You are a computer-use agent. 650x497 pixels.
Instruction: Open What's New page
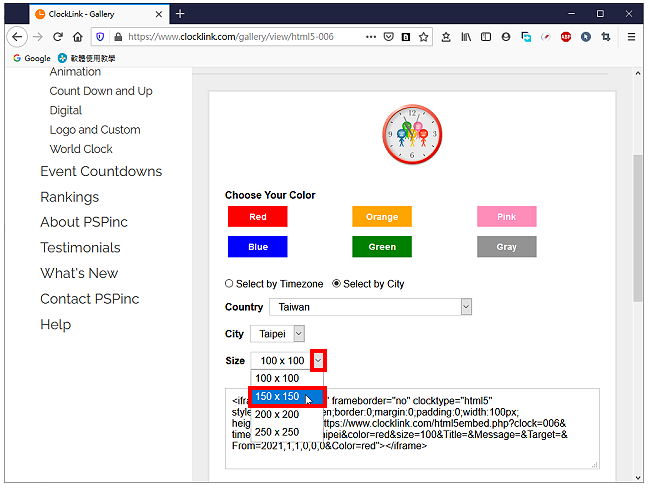(79, 273)
